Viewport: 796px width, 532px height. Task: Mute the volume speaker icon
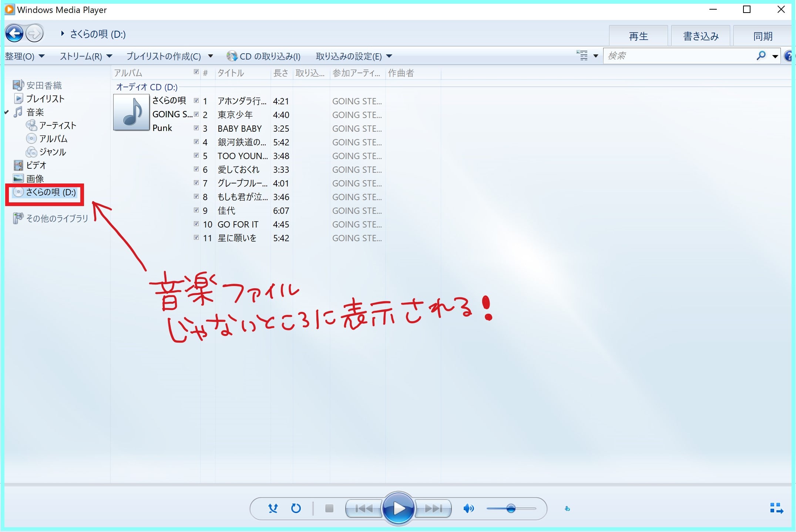coord(468,509)
